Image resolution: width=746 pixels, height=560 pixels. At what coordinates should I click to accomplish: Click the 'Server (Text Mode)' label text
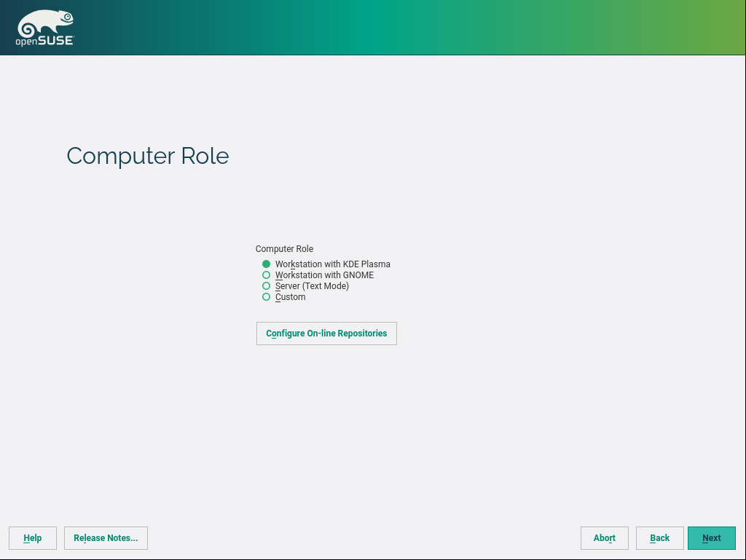point(312,286)
